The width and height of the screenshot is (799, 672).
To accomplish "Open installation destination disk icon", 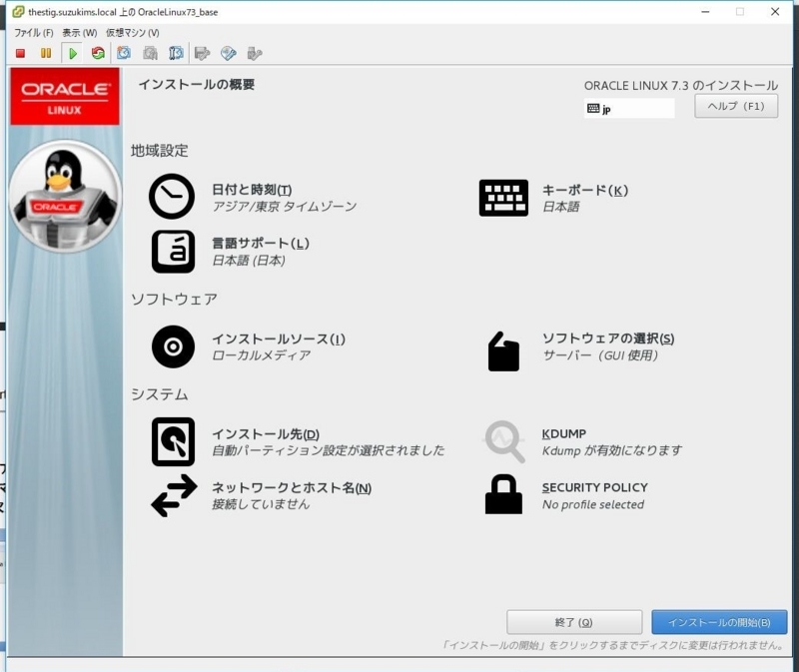I will [x=173, y=441].
